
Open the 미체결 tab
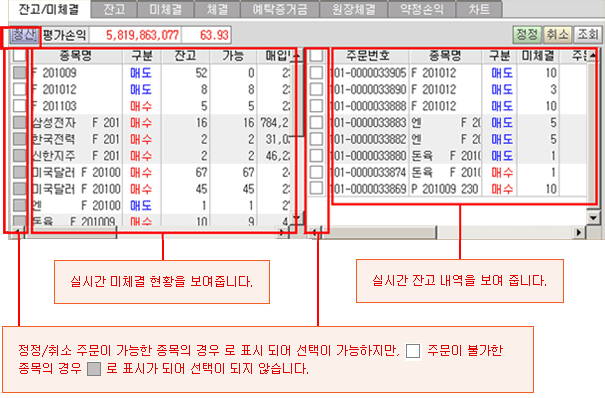coord(166,9)
